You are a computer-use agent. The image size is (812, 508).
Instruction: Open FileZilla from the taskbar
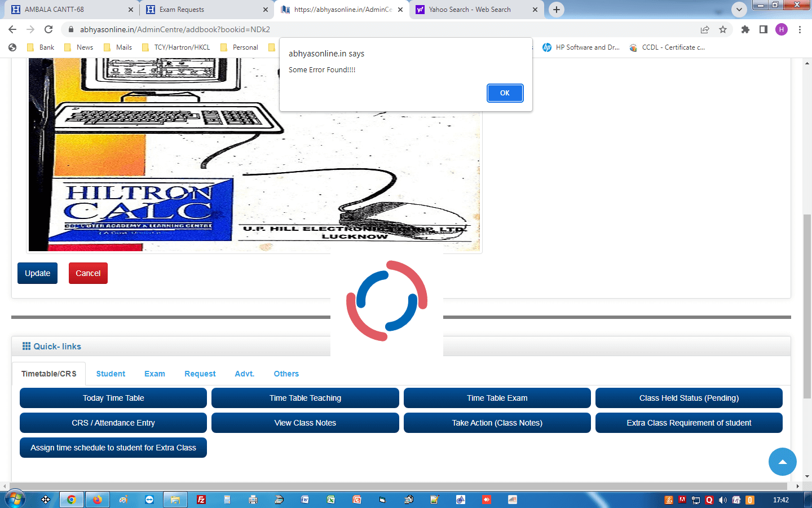point(201,500)
